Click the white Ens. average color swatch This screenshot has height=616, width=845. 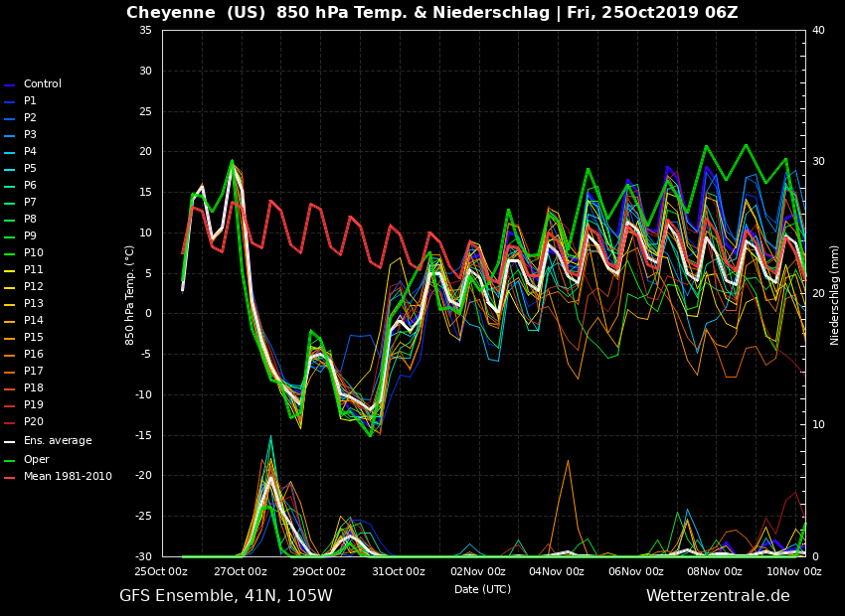[9, 442]
